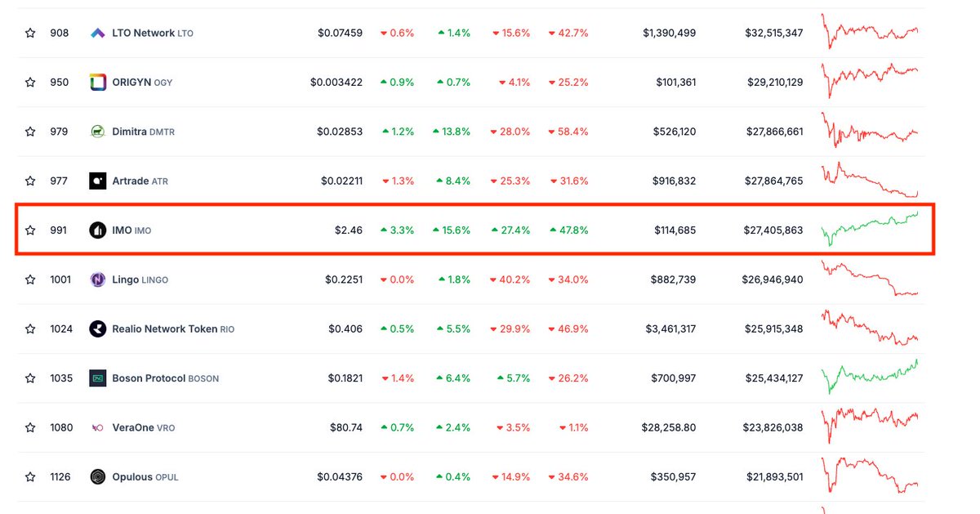Toggle the watchlist star for Dimitra
The height and width of the screenshot is (514, 980).
click(x=30, y=132)
